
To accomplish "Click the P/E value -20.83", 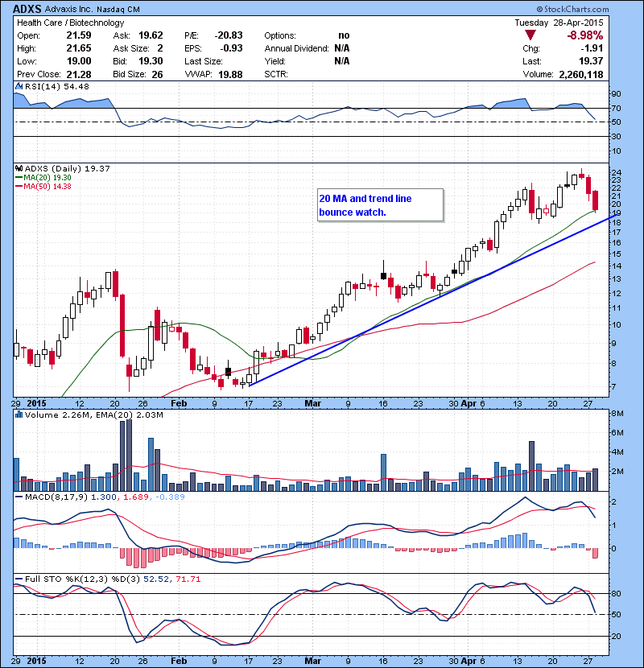I will [229, 35].
